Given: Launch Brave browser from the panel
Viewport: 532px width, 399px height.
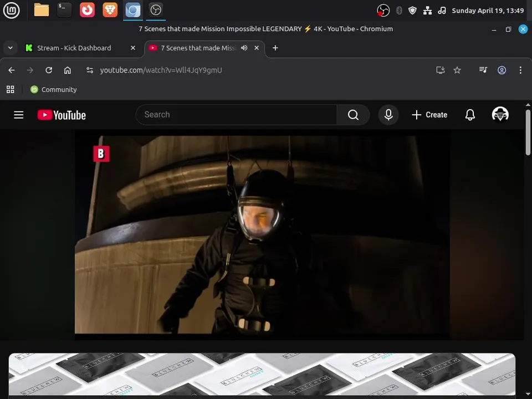Looking at the screenshot, I should coord(110,10).
